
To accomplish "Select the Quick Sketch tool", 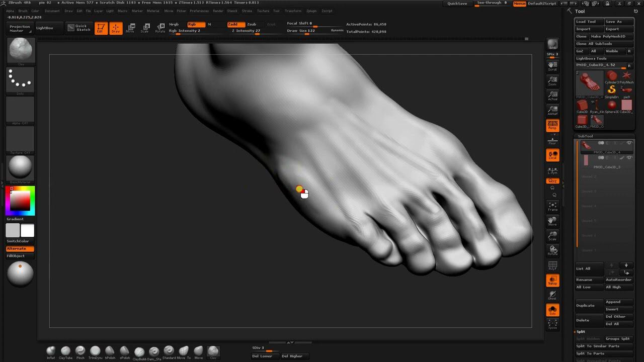I will click(x=78, y=28).
